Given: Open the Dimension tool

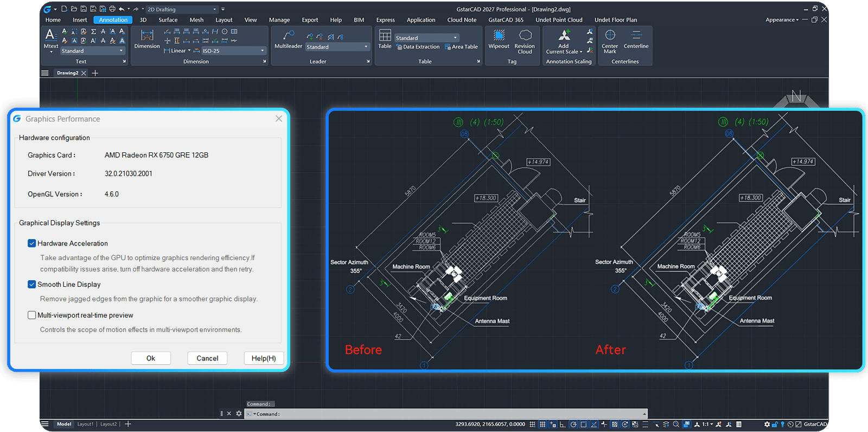Looking at the screenshot, I should [x=147, y=40].
